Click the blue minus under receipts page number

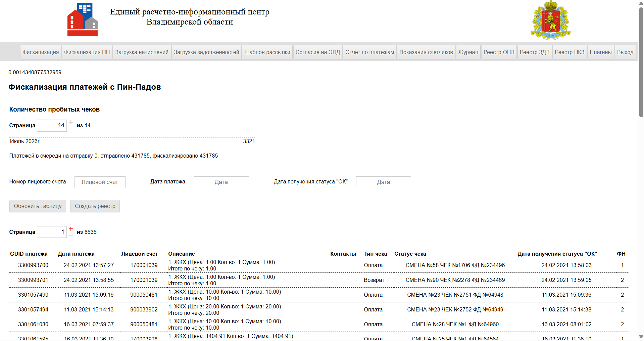point(71,129)
